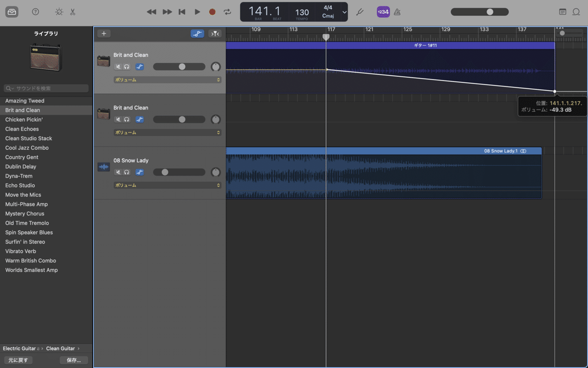
Task: Open automation parameter dropdown on first track
Action: point(168,79)
